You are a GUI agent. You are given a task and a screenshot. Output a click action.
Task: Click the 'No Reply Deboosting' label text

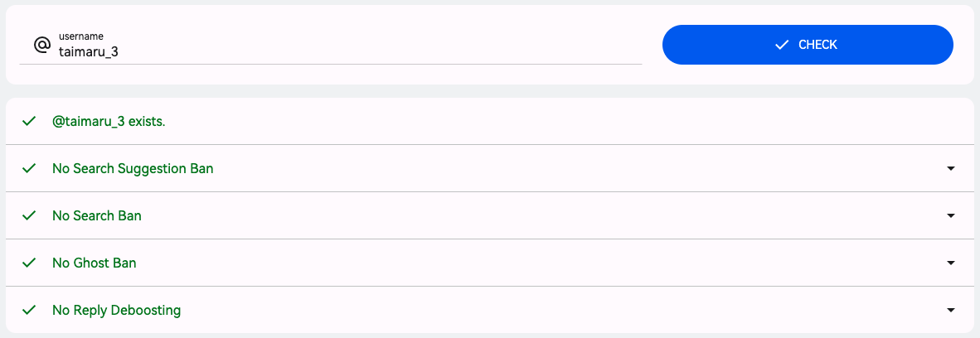pos(117,310)
